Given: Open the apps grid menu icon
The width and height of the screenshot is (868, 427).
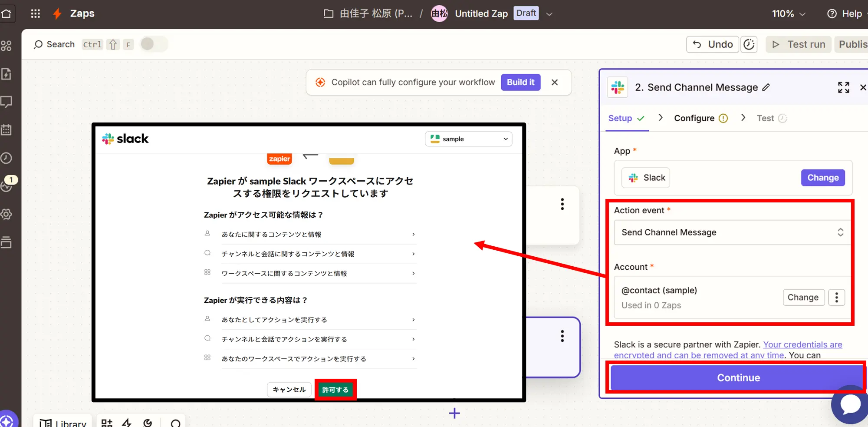Looking at the screenshot, I should pos(36,13).
